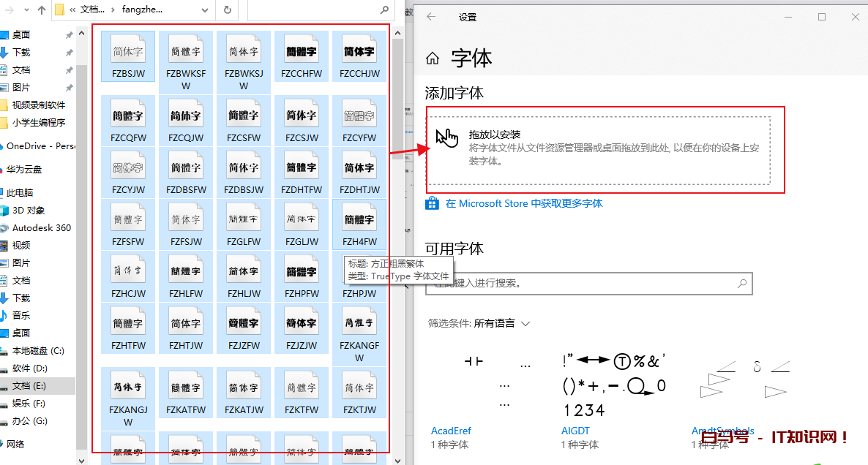Viewport: 868px width, 465px height.
Task: Open the recent locations dropdown arrow
Action: tap(26, 10)
